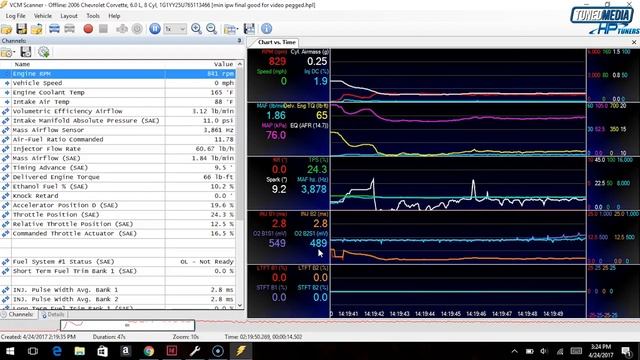640x360 pixels.
Task: Open the layout folder dropdown in the toolbar
Action: click(231, 29)
